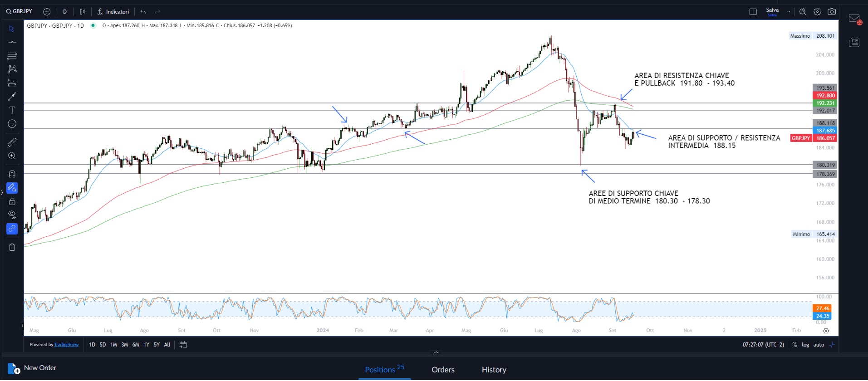Take a chart snapshot with camera icon
This screenshot has height=381, width=868.
[x=832, y=12]
